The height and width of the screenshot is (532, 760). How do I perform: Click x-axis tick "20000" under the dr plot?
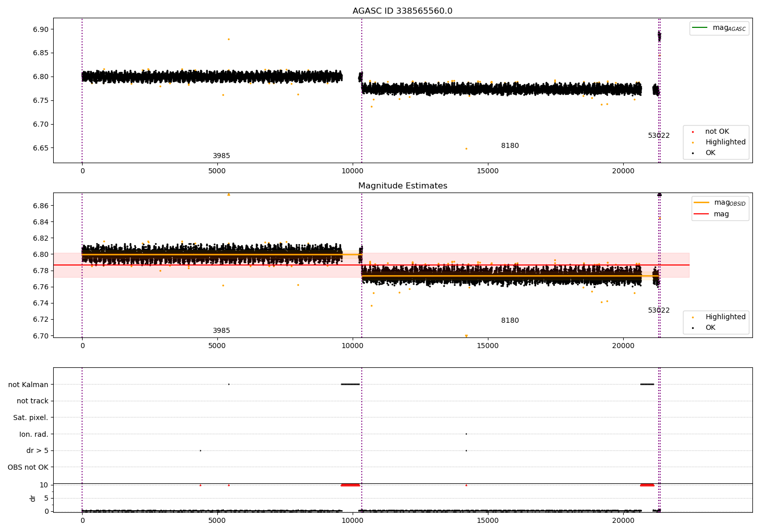623,520
